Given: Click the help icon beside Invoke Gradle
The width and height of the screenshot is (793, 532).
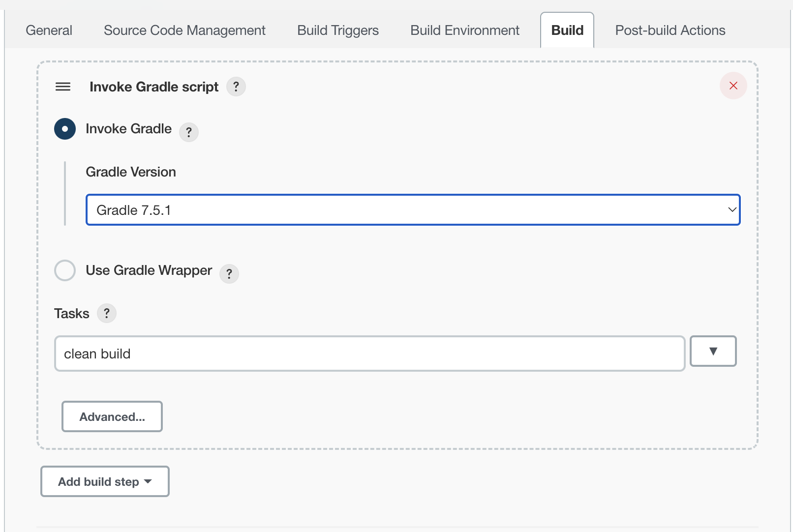Looking at the screenshot, I should [x=189, y=132].
